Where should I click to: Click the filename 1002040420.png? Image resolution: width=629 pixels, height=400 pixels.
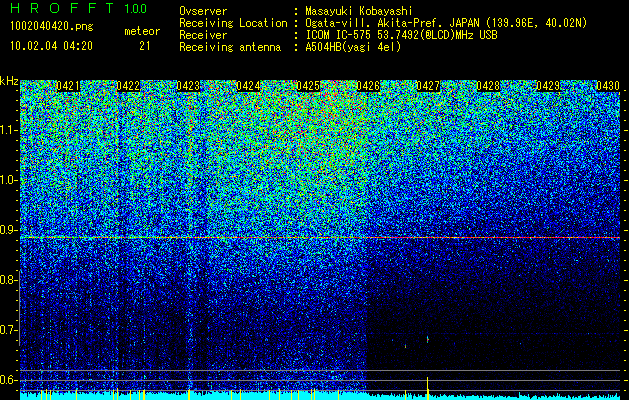[x=52, y=26]
